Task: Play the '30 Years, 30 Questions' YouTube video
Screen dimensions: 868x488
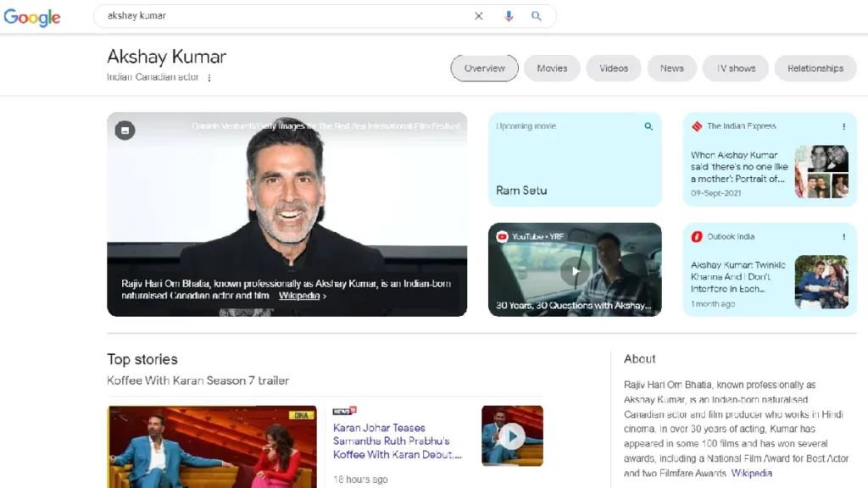Action: tap(575, 270)
